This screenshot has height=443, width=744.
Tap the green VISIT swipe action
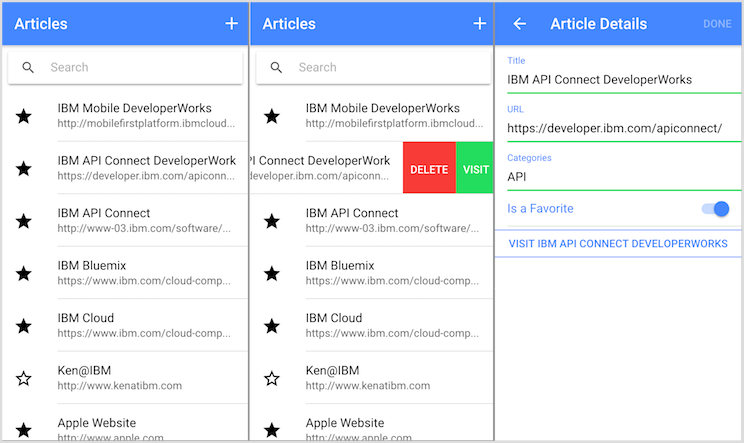474,168
